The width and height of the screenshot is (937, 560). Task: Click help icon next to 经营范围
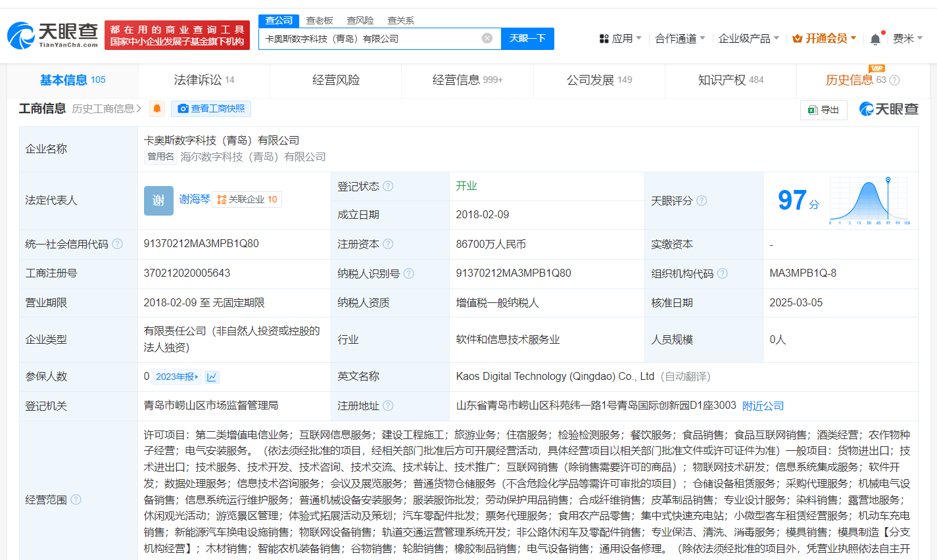[76, 500]
